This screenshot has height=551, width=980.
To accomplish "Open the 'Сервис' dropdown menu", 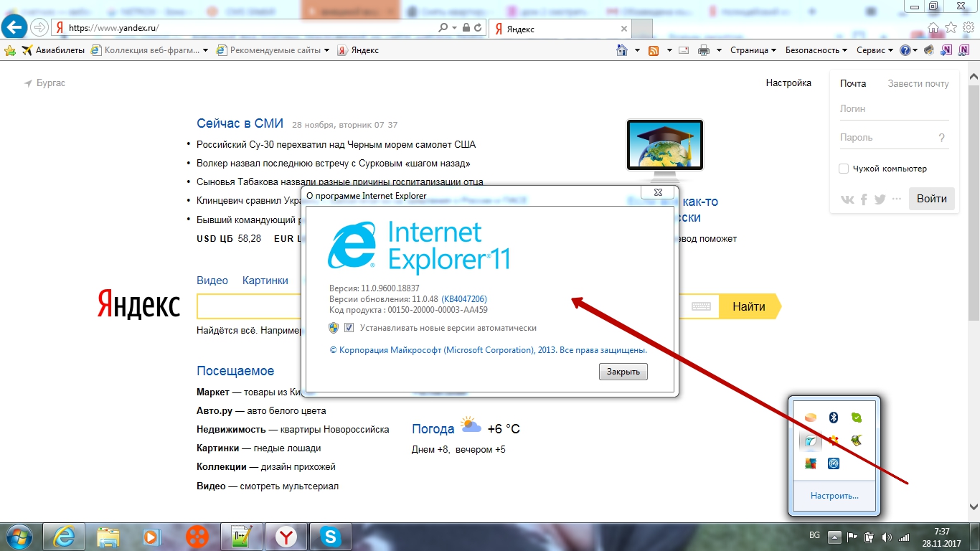I will pos(875,50).
